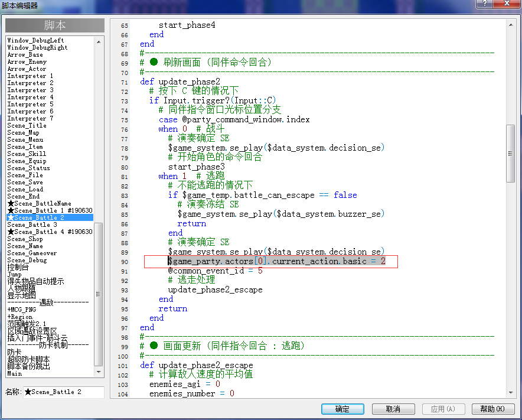Click line 101 def update_phase2_escape

pyautogui.click(x=197, y=366)
